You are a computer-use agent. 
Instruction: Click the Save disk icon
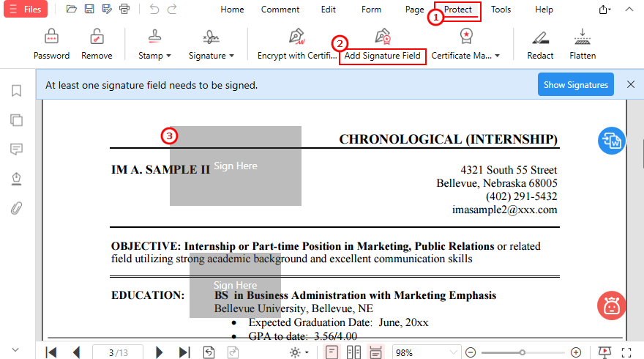(89, 9)
